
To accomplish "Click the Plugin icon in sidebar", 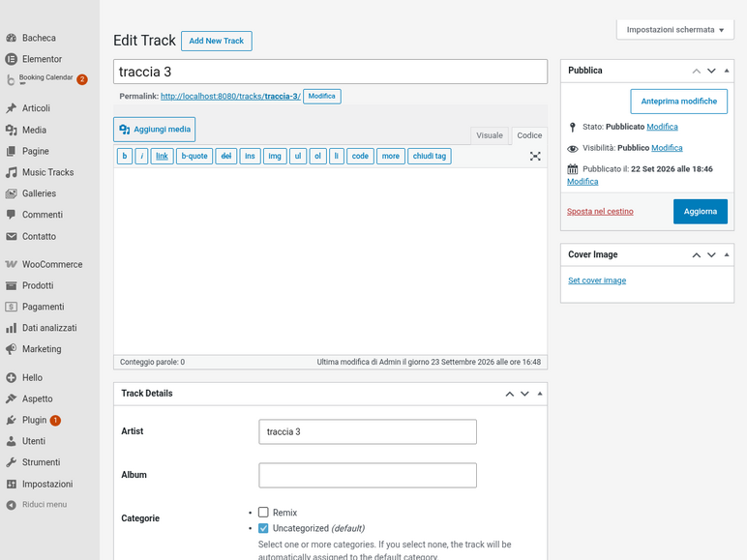I will point(12,420).
